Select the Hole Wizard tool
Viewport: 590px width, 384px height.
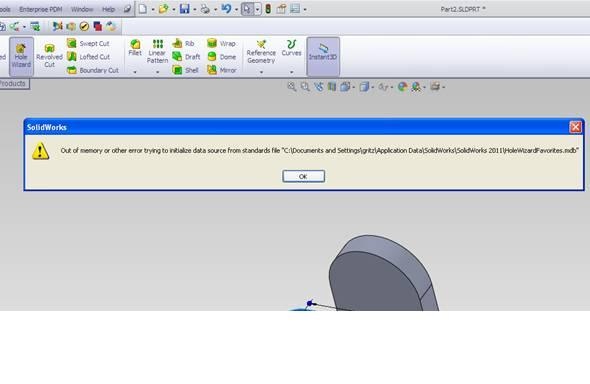coord(21,57)
